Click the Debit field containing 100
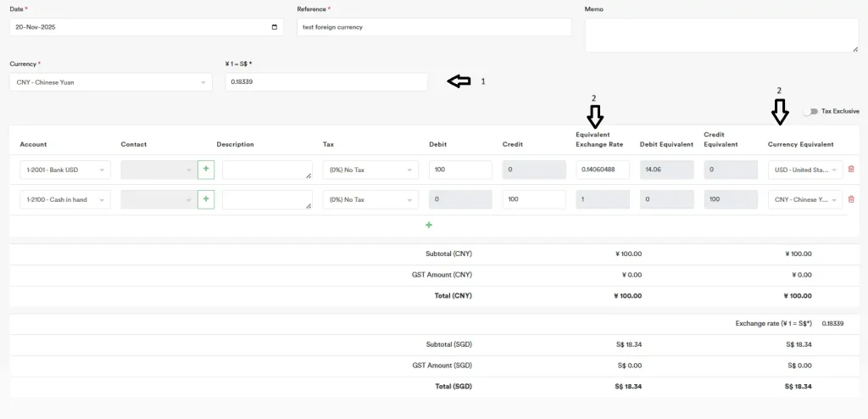The width and height of the screenshot is (868, 419). pos(460,170)
